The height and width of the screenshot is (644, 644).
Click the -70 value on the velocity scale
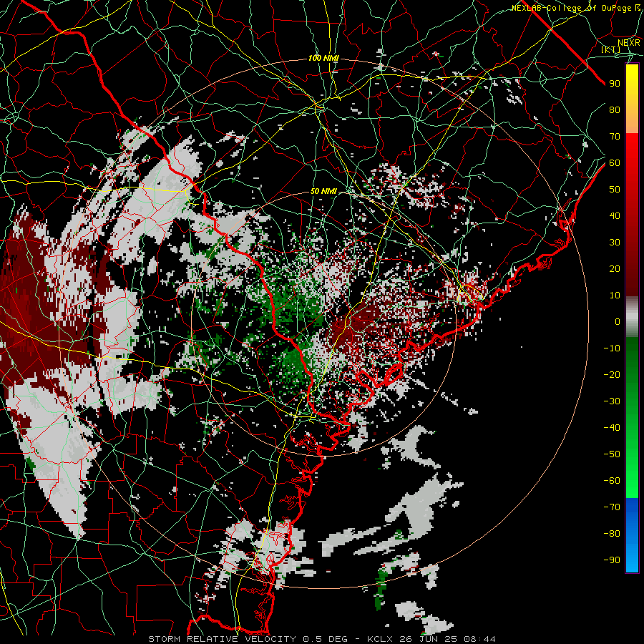(x=612, y=507)
